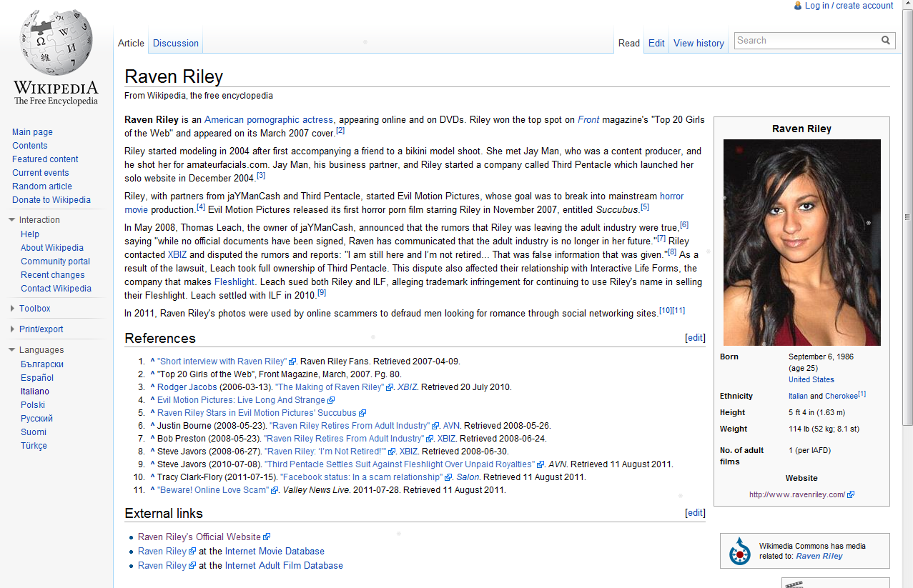Viewport: 913px width, 588px height.
Task: Click the search magnifier icon
Action: coord(886,41)
